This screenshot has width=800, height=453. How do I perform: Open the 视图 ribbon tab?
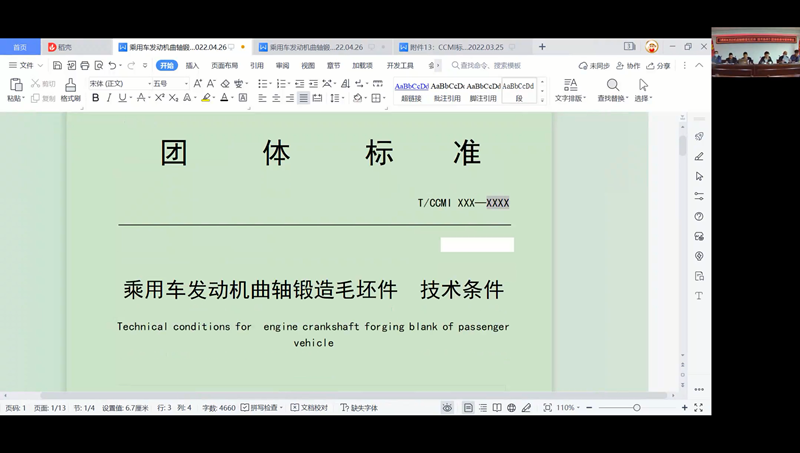pos(308,65)
